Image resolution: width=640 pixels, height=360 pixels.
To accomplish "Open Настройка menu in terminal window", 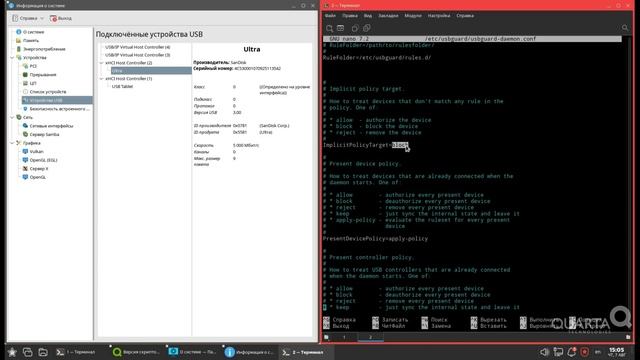I will (x=439, y=16).
